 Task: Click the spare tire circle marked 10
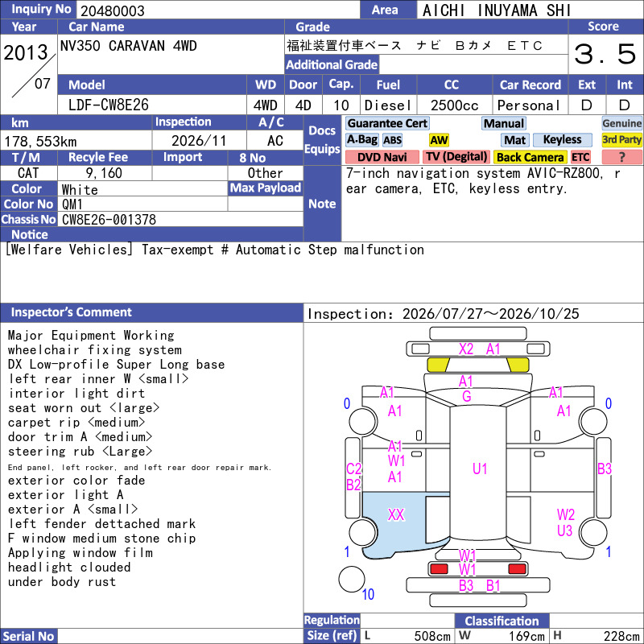352,579
